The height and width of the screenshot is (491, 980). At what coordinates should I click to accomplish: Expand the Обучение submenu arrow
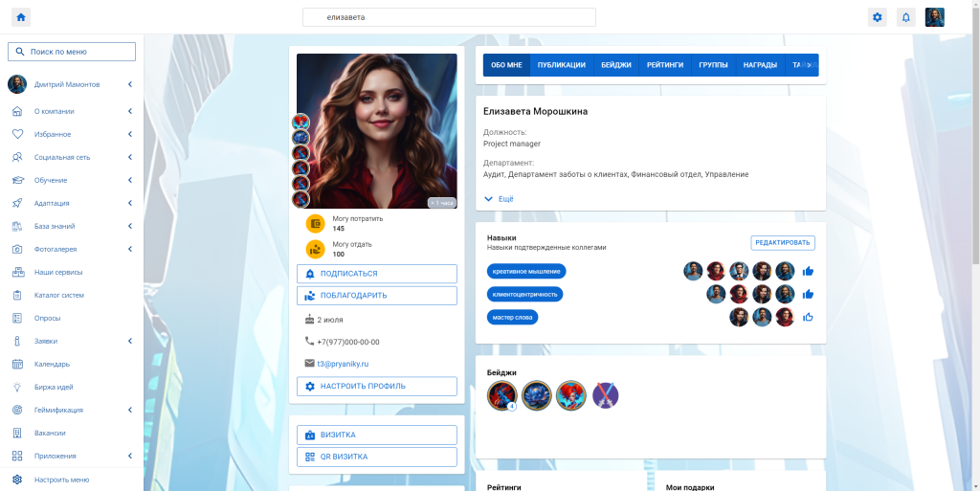129,180
